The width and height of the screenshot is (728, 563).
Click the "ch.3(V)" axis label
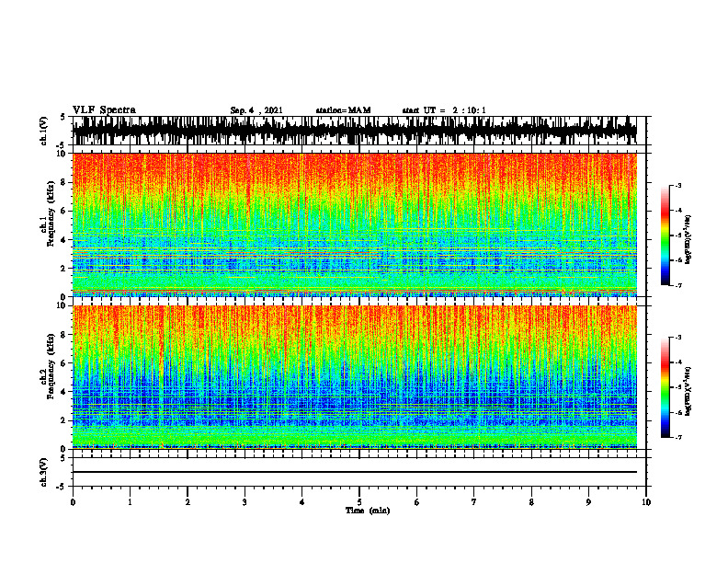[x=43, y=473]
